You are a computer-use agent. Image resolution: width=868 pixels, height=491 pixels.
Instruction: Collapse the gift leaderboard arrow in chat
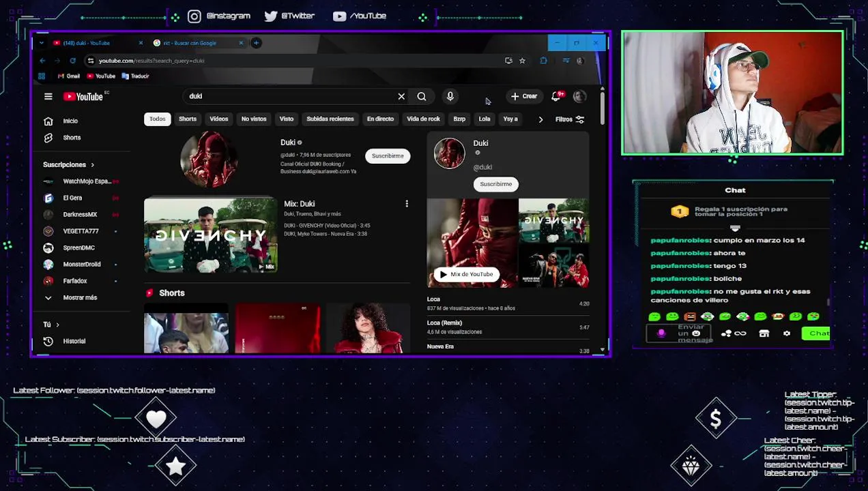(x=735, y=228)
